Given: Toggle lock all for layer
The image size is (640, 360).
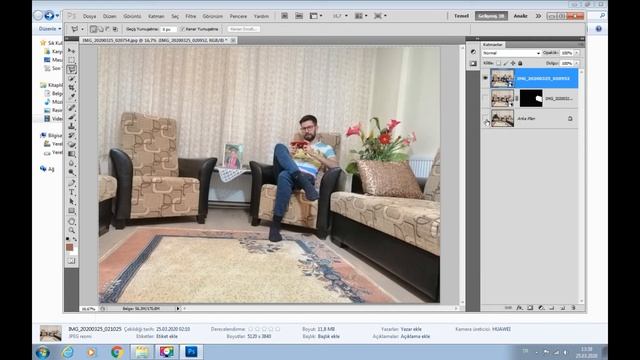Looking at the screenshot, I should pyautogui.click(x=520, y=63).
